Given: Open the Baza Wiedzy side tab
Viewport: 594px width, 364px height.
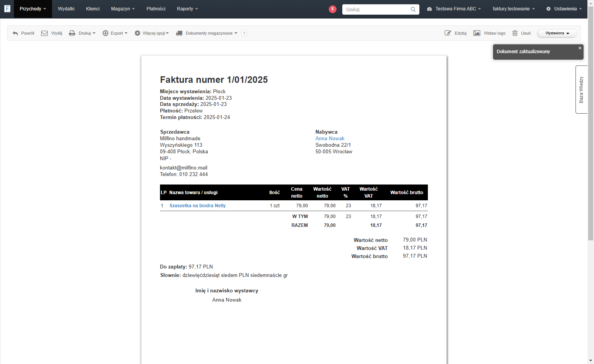Looking at the screenshot, I should pyautogui.click(x=581, y=89).
